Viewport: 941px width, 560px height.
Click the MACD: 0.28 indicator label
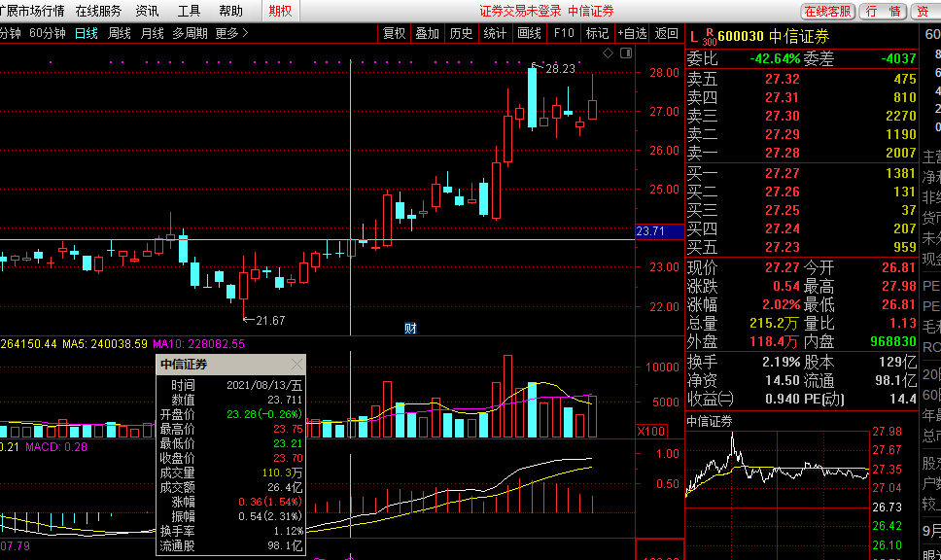(x=56, y=447)
